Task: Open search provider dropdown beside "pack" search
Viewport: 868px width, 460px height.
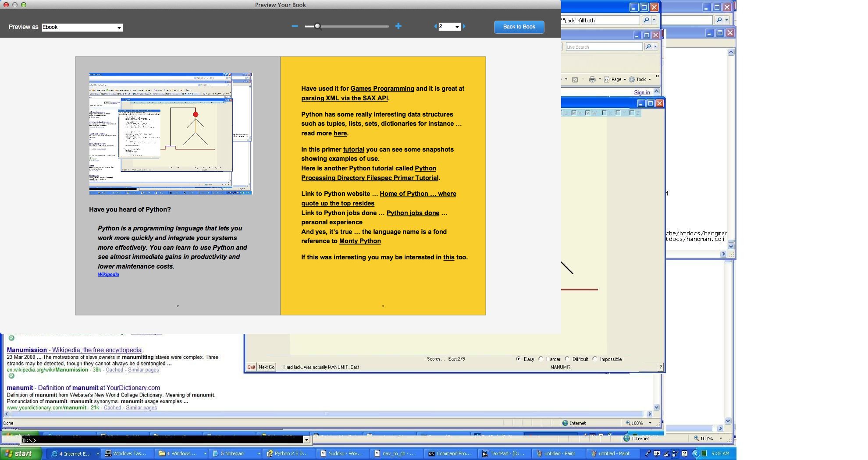Action: pyautogui.click(x=654, y=20)
